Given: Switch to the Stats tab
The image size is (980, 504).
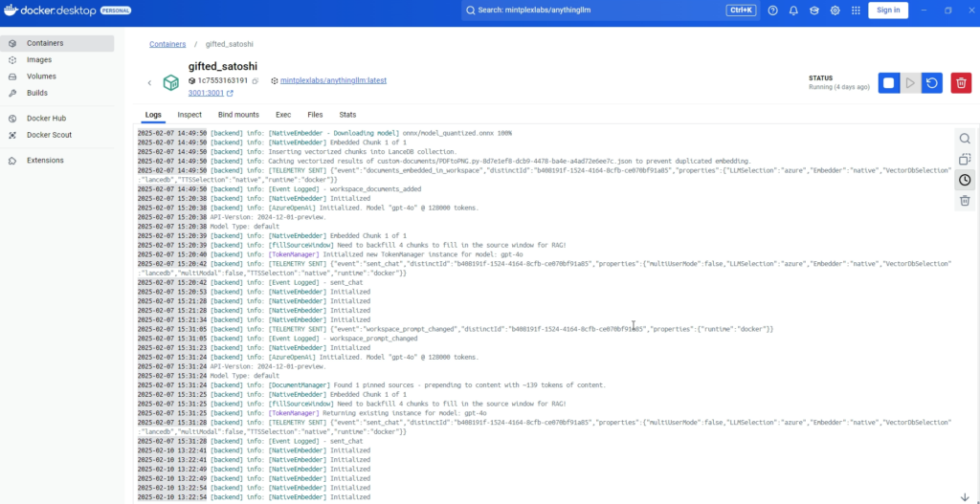Looking at the screenshot, I should (347, 115).
